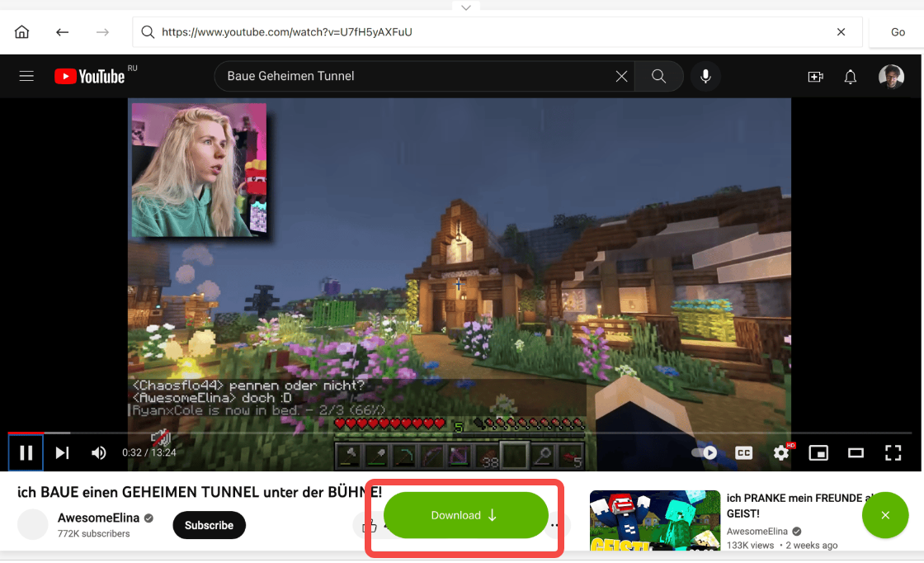
Task: Clear the YouTube search text
Action: [621, 76]
